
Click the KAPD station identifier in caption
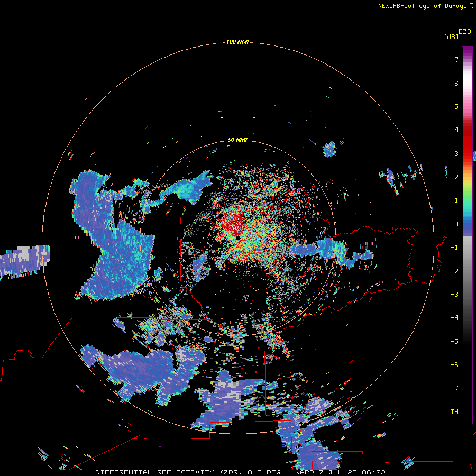304,472
